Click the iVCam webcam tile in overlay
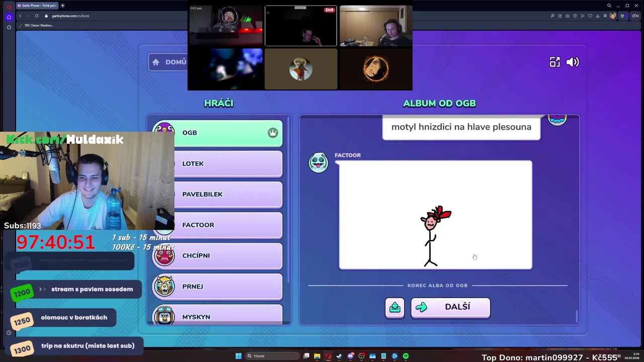The image size is (644, 362). 225,26
